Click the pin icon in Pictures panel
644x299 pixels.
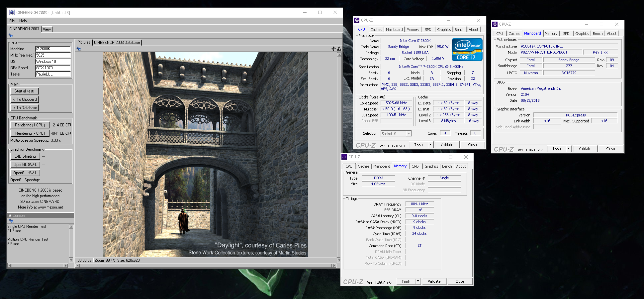[79, 49]
